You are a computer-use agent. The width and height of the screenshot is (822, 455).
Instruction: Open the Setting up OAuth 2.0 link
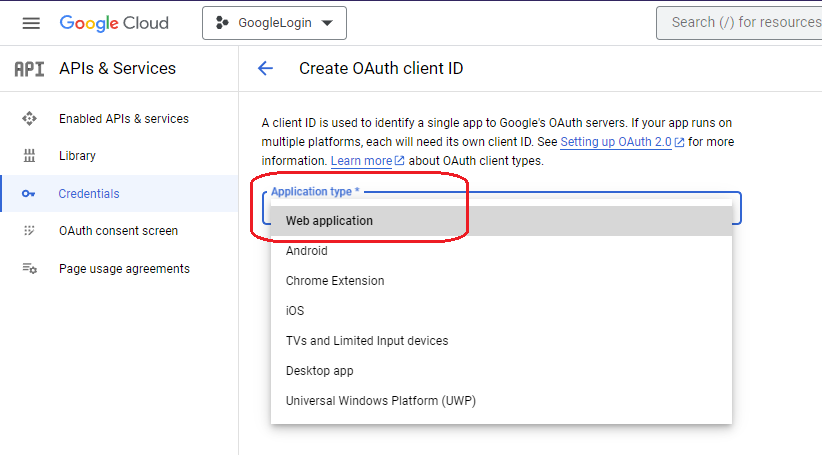pos(616,142)
